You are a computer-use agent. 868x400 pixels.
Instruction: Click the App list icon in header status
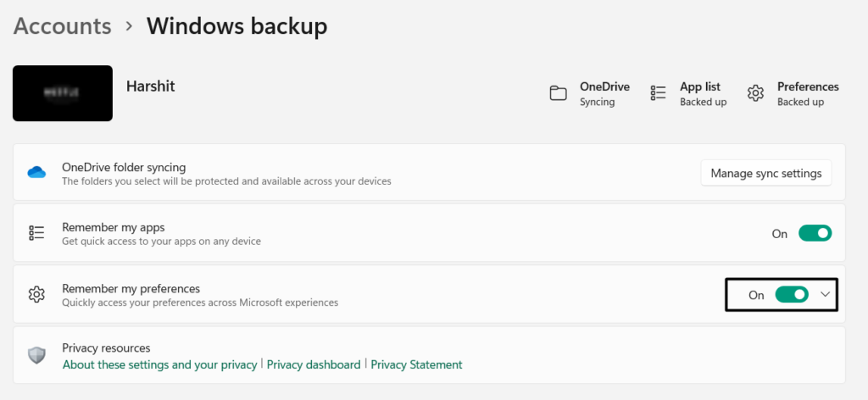click(658, 93)
